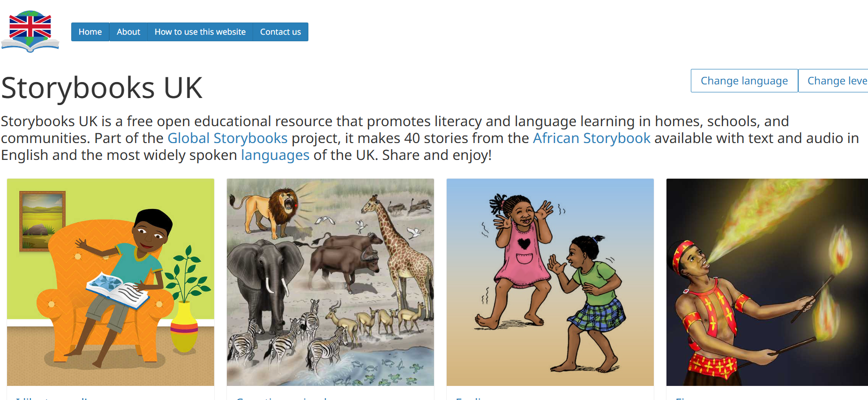Click title link under two girls card
The image size is (868, 400).
point(470,398)
